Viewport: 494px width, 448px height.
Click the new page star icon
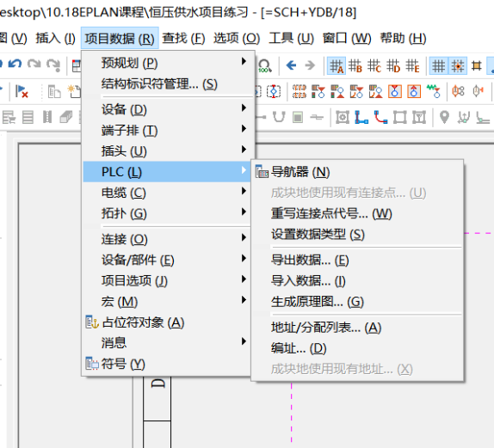(x=74, y=92)
